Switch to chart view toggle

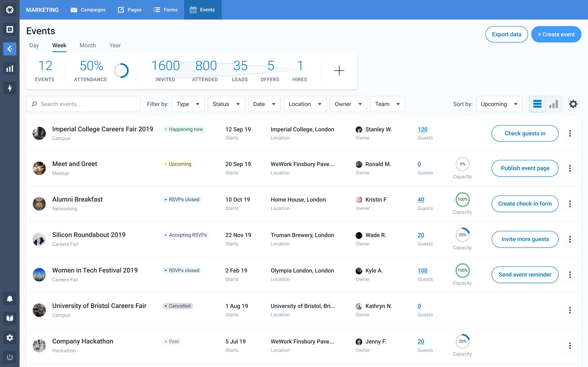(x=553, y=104)
